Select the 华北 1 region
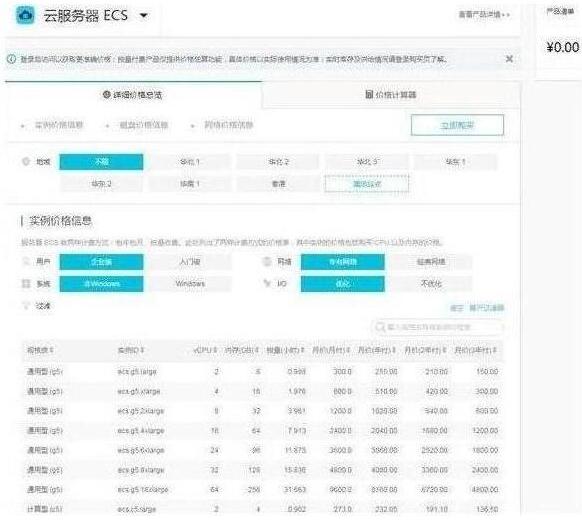This screenshot has height=527, width=582. click(190, 162)
